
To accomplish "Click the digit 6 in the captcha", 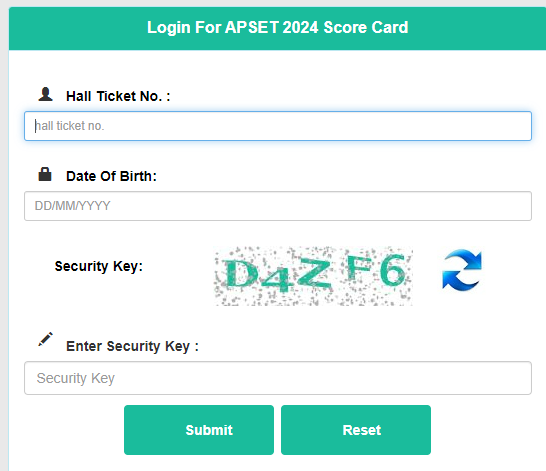I will pos(393,269).
